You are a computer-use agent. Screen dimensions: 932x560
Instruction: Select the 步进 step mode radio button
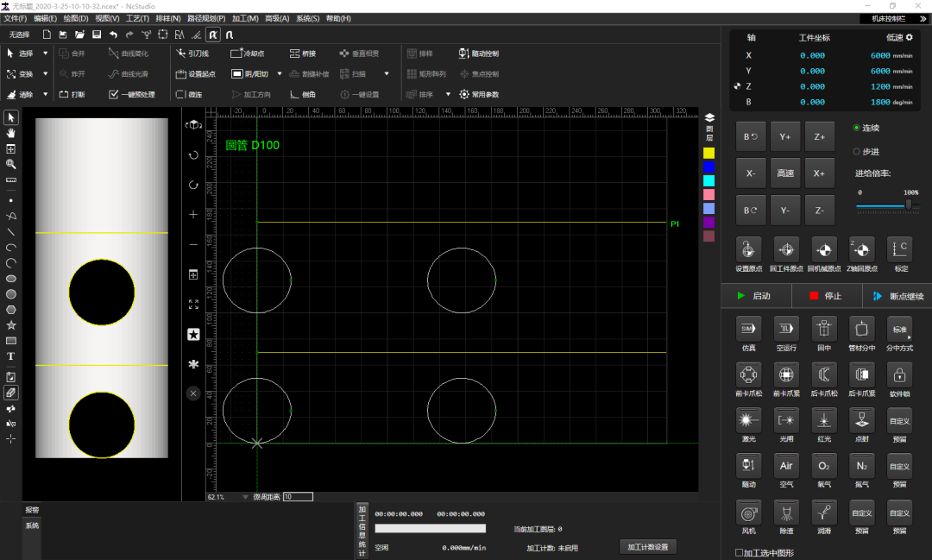click(x=857, y=151)
